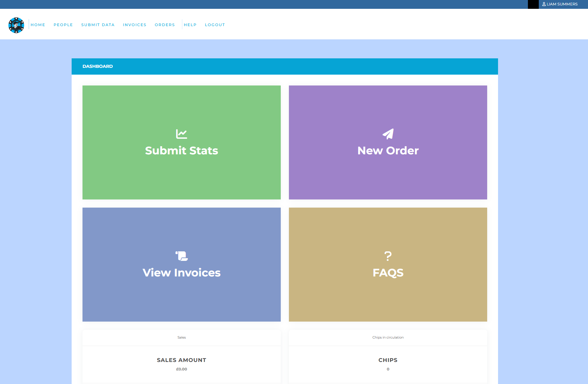Click the question mark icon above FAQS
The width and height of the screenshot is (588, 384).
388,256
